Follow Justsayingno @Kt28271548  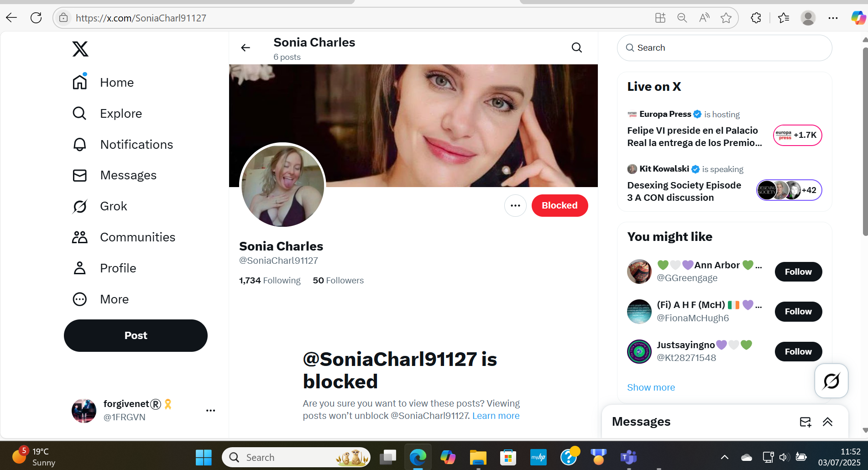coord(798,352)
